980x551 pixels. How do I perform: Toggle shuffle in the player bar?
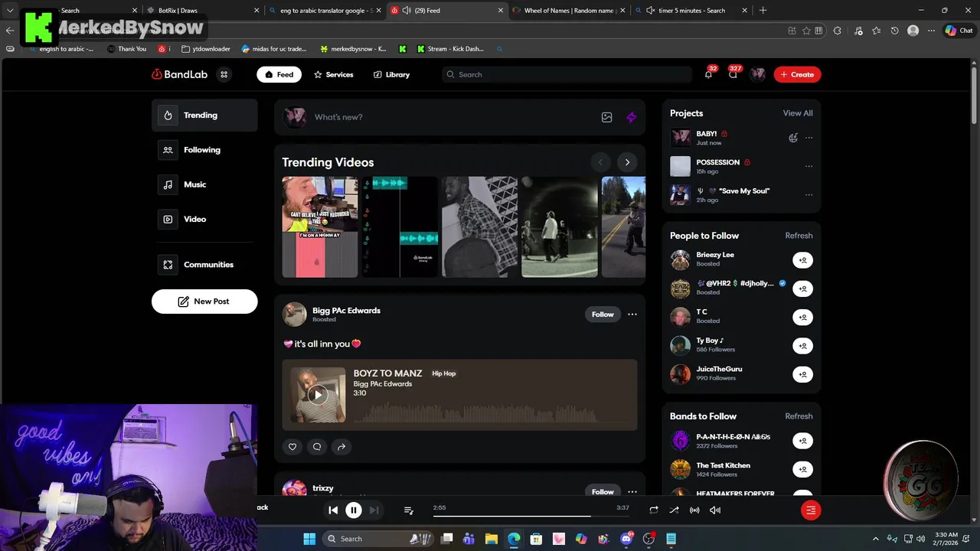click(x=674, y=510)
